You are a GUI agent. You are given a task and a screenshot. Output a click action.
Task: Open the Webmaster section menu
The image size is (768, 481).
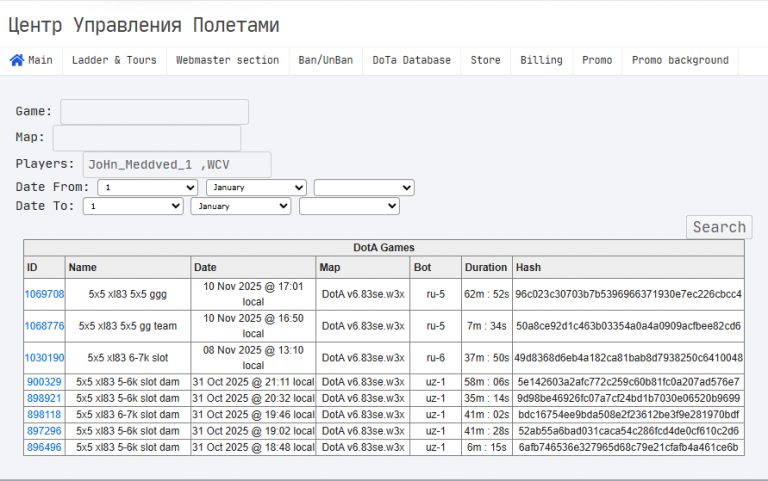click(228, 60)
